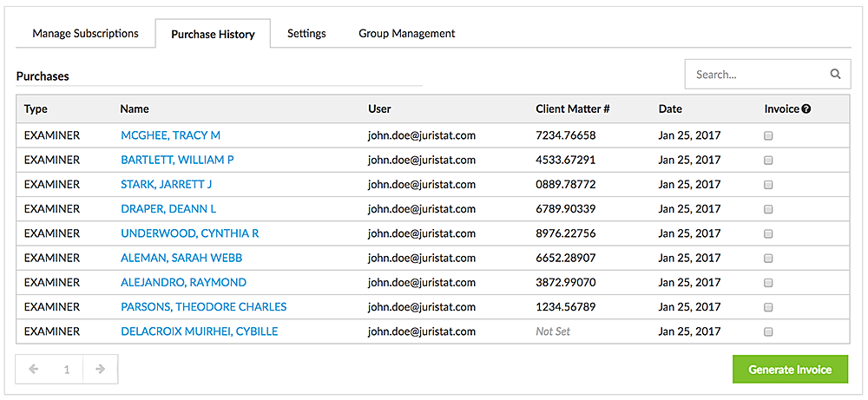Open DRAPER, DEANN L examiner link
Screen dimensions: 868x400
click(x=168, y=208)
